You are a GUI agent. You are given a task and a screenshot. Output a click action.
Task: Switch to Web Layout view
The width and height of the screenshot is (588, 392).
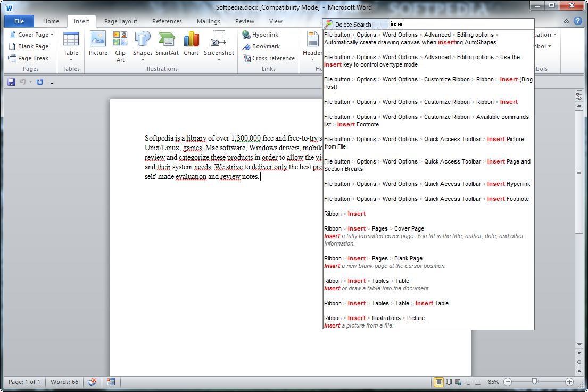458,382
